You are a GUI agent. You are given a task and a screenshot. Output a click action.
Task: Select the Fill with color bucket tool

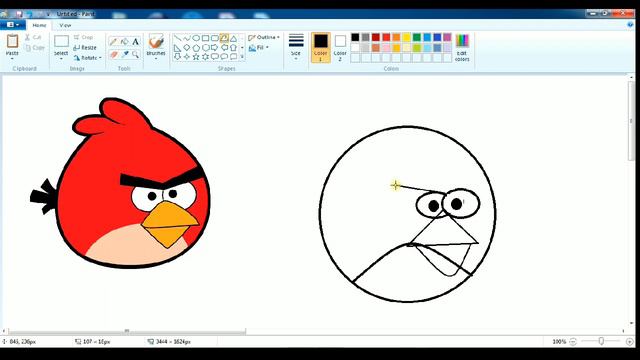[124, 41]
